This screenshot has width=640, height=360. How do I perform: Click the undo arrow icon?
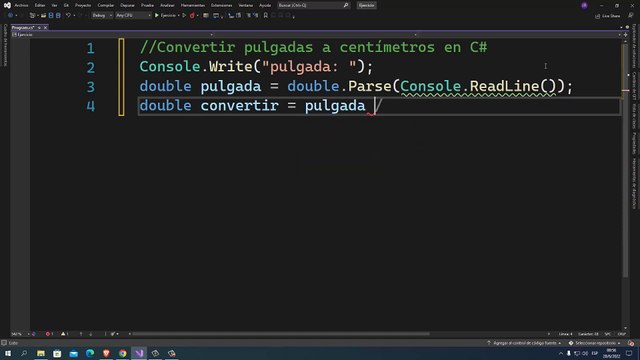tap(68, 16)
